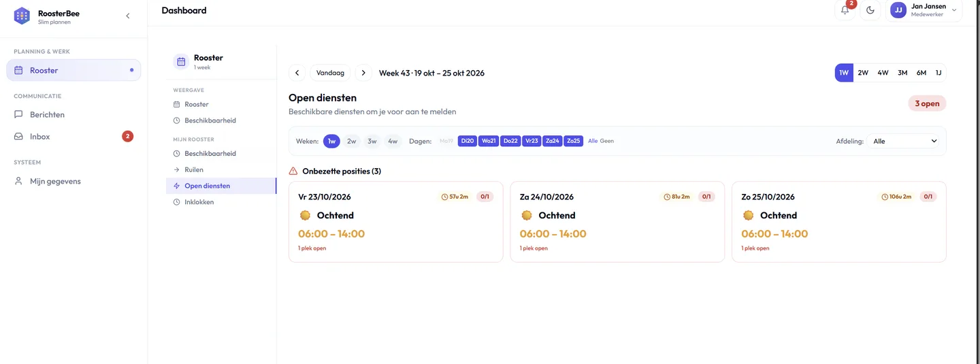This screenshot has width=980, height=364.
Task: Click the person icon beside Mijn gegevens
Action: click(x=18, y=181)
